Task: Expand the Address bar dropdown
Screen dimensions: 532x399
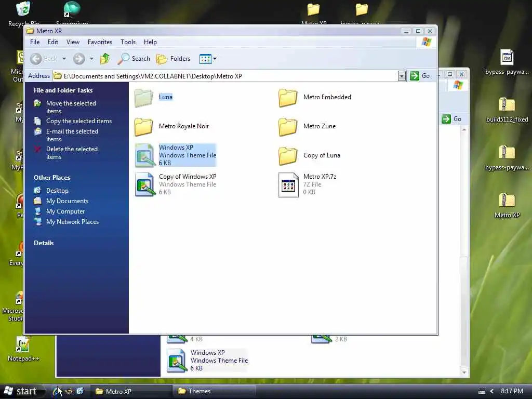Action: pos(402,76)
